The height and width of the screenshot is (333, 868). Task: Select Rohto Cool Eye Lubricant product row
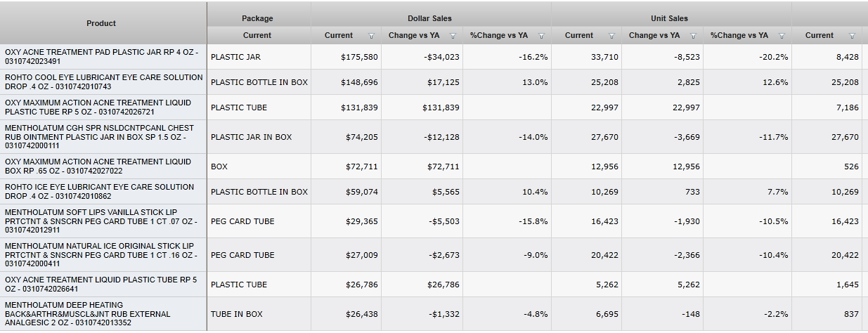pos(103,82)
